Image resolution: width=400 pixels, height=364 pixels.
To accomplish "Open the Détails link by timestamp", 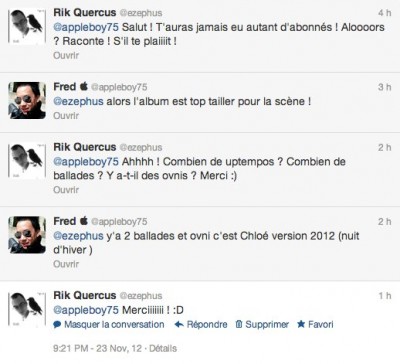I will click(x=163, y=348).
